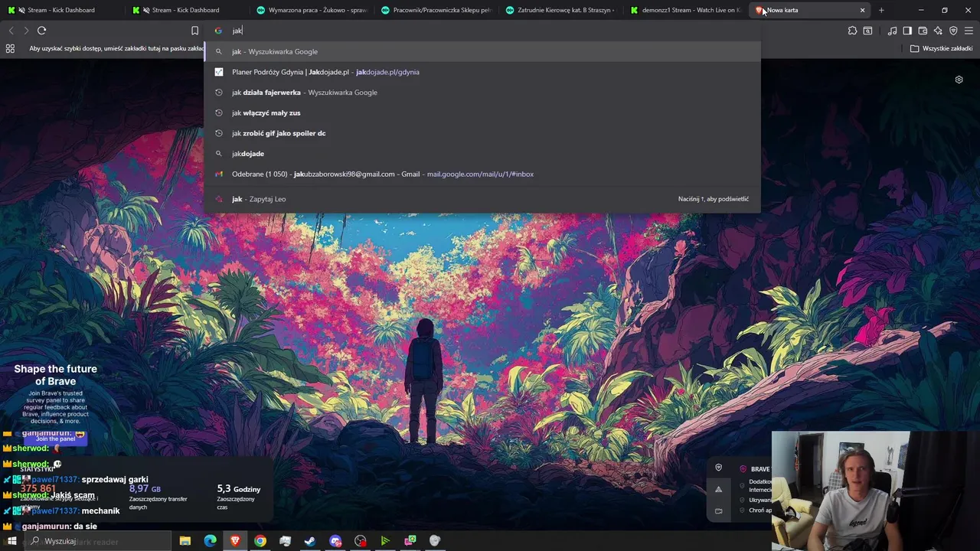Select the Brave VPN shield widget icon

click(x=718, y=468)
